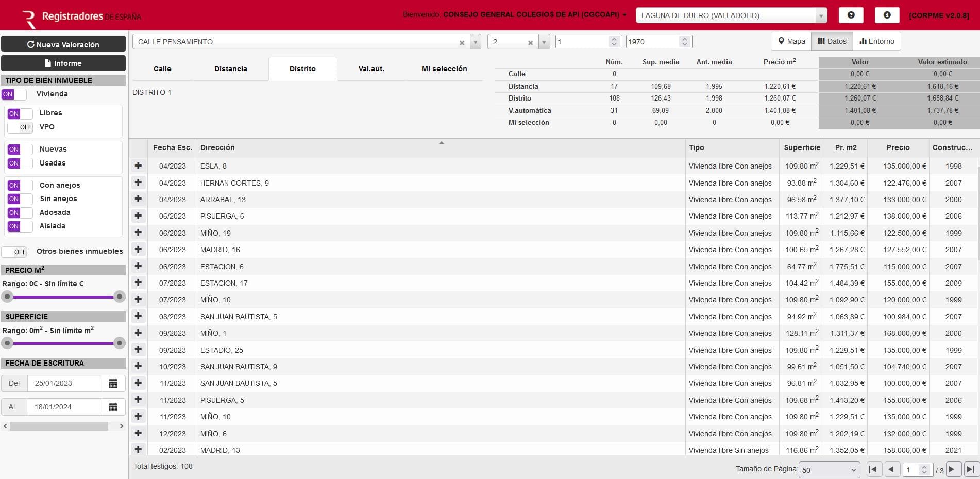The width and height of the screenshot is (980, 479).
Task: Open calendar for Del date field
Action: point(113,383)
